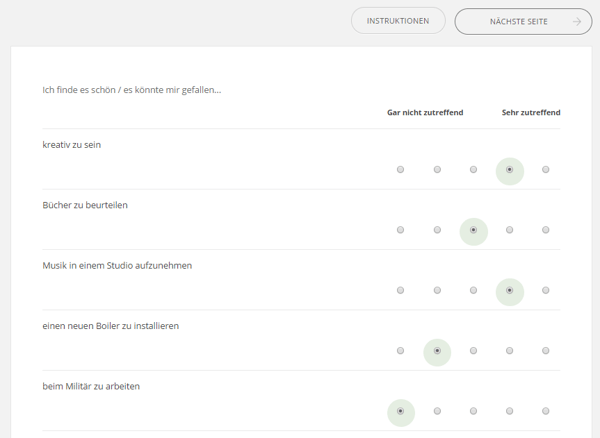Click 'Musik in einem Studio aufzunehmen' text
Image resolution: width=600 pixels, height=438 pixels.
[117, 266]
